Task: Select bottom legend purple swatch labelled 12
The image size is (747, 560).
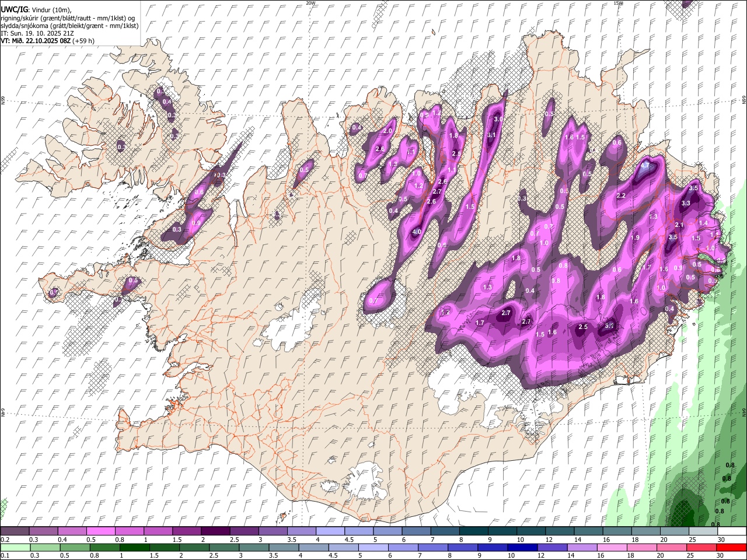Action: (552, 547)
